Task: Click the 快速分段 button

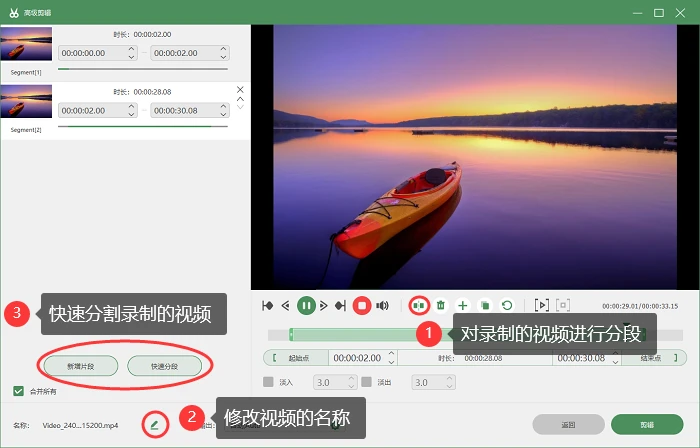Action: 164,366
